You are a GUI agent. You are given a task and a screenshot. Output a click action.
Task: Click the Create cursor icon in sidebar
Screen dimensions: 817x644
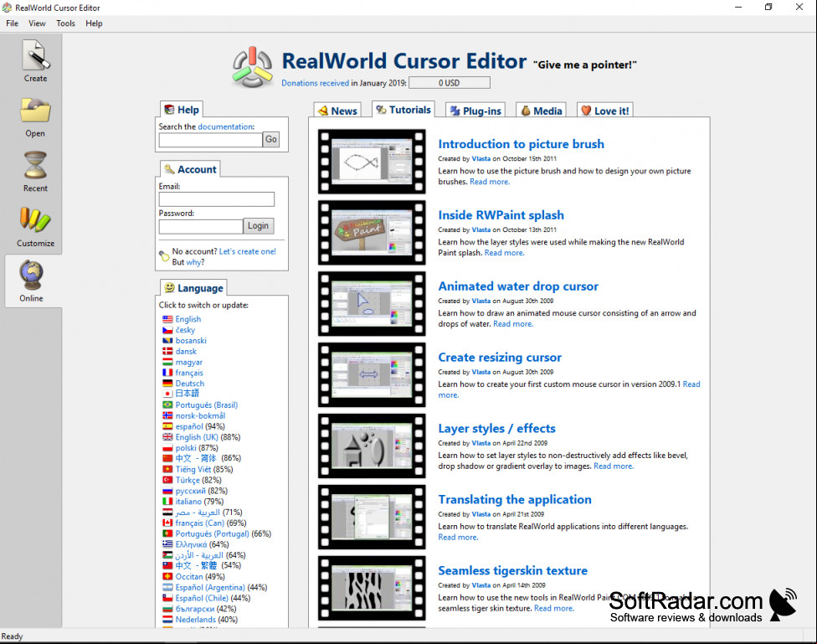pyautogui.click(x=35, y=55)
